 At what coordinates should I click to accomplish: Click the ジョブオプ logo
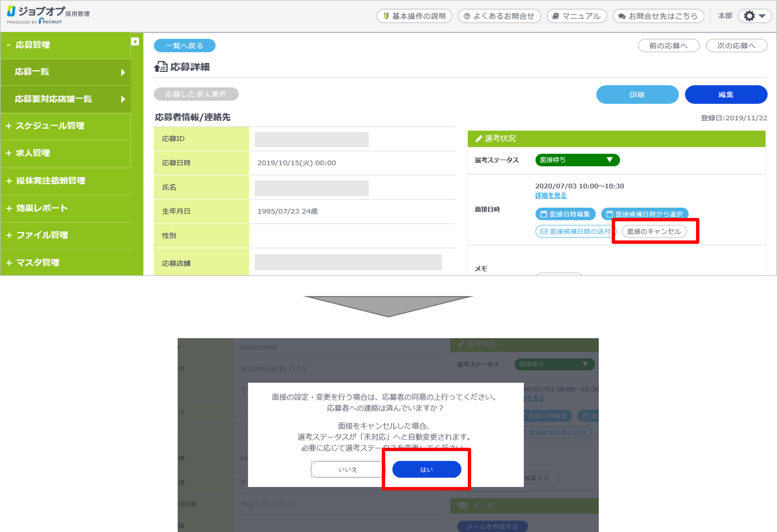tap(48, 15)
